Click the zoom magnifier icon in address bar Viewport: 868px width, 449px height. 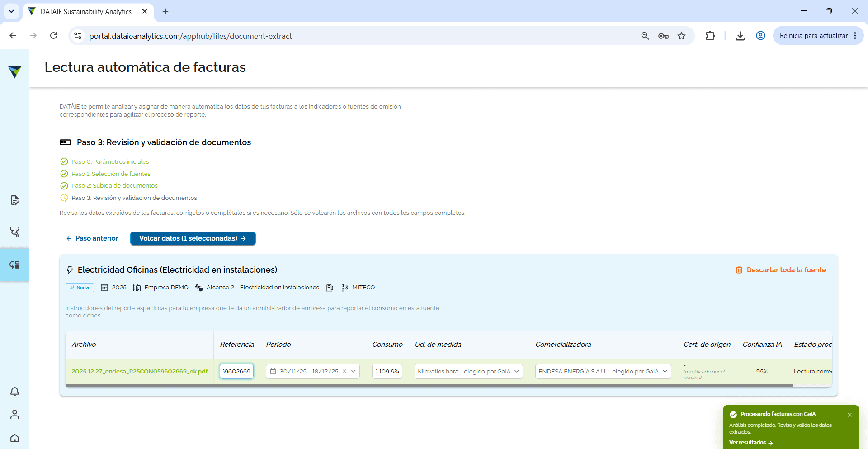(x=645, y=36)
